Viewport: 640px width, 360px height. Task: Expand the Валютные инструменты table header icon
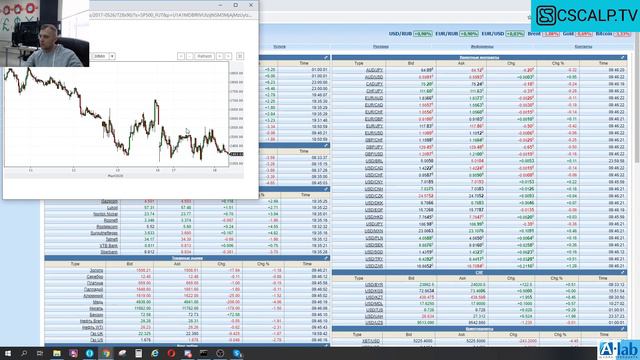tap(623, 58)
